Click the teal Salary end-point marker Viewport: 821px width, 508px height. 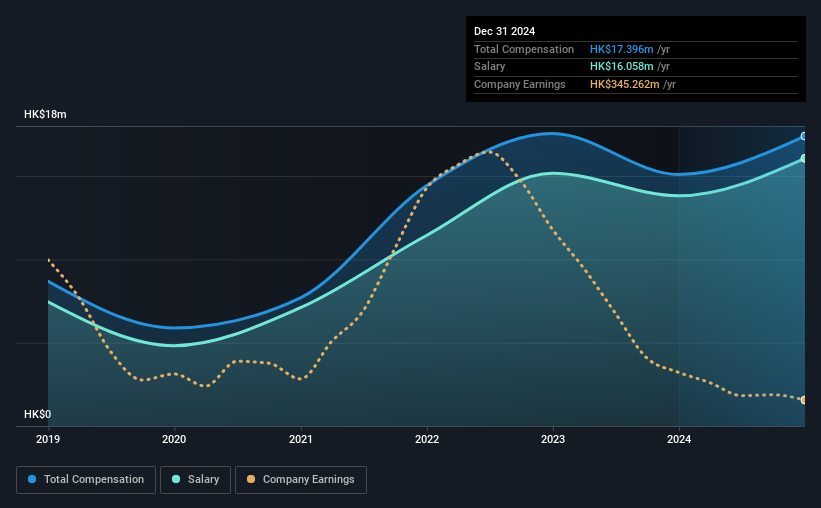pyautogui.click(x=804, y=158)
